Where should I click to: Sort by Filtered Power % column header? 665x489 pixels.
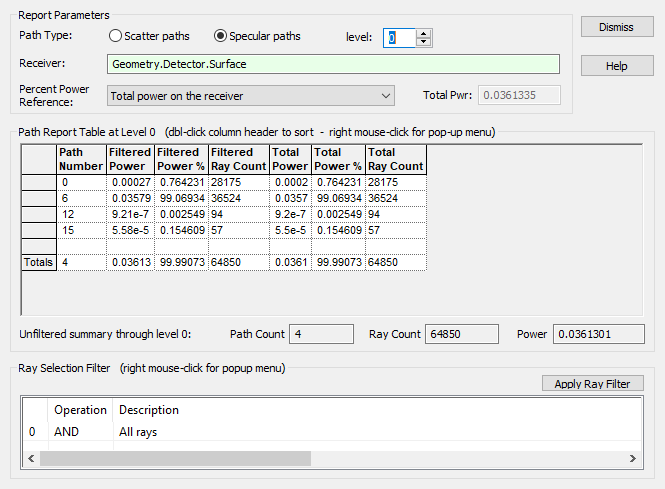pyautogui.click(x=182, y=159)
